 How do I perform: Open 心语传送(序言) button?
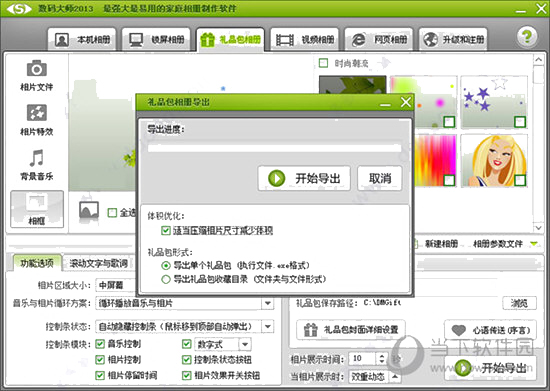click(490, 330)
